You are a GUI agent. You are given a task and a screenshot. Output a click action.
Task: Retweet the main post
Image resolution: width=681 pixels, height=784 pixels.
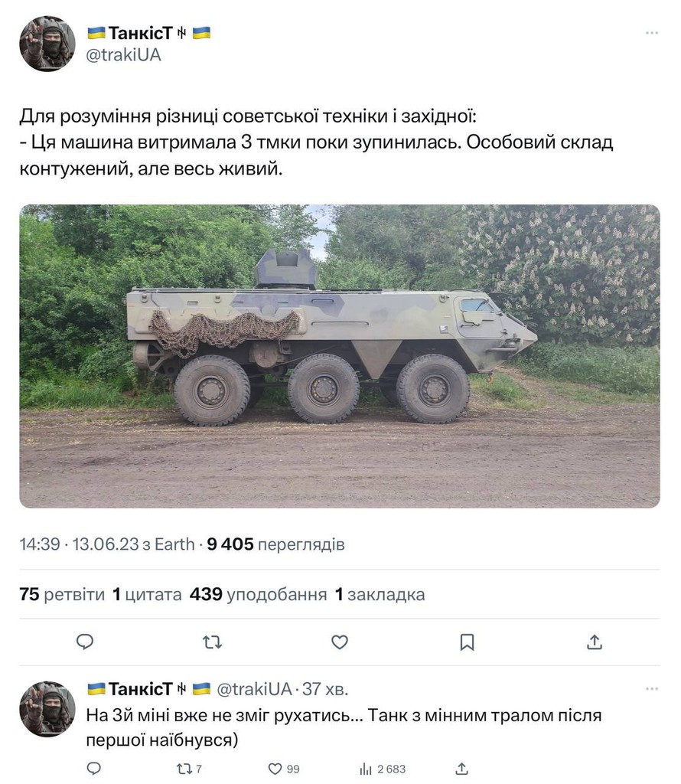pos(213,642)
